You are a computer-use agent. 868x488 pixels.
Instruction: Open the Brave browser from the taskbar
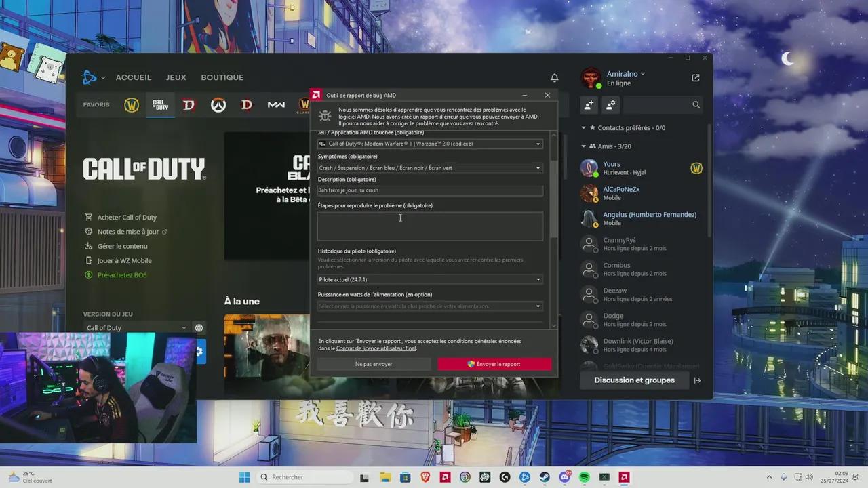426,477
